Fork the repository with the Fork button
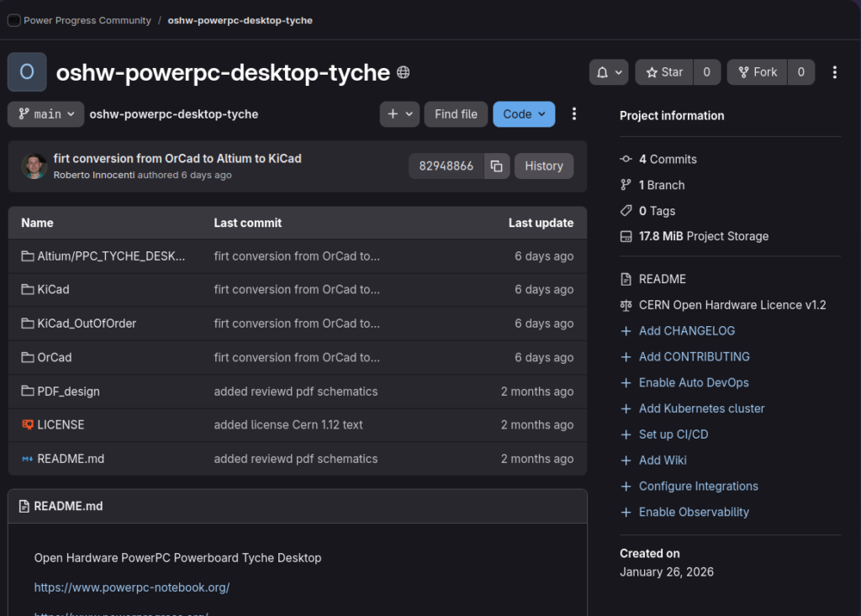This screenshot has height=616, width=861. (758, 72)
